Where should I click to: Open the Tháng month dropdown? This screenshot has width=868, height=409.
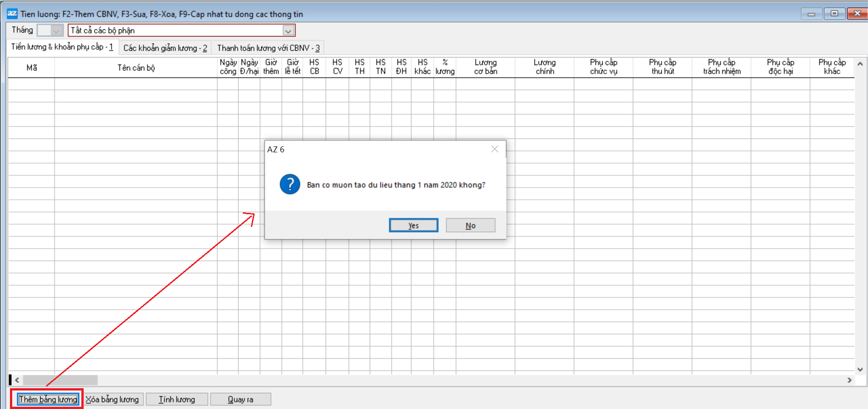[x=56, y=31]
